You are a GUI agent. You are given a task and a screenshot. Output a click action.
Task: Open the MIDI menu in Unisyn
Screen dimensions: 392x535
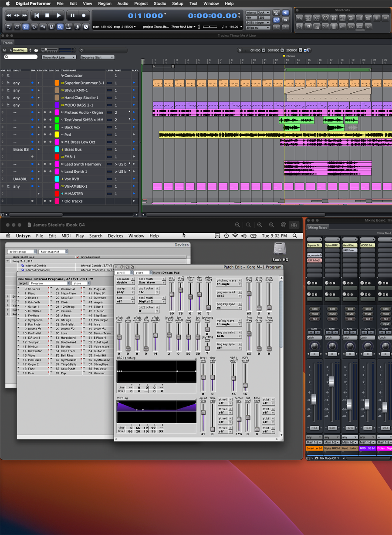tap(66, 236)
